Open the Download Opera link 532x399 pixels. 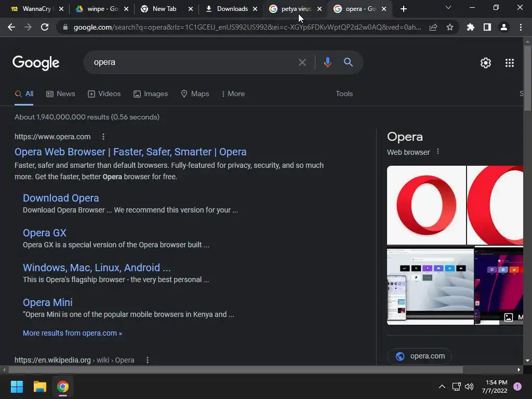click(61, 198)
